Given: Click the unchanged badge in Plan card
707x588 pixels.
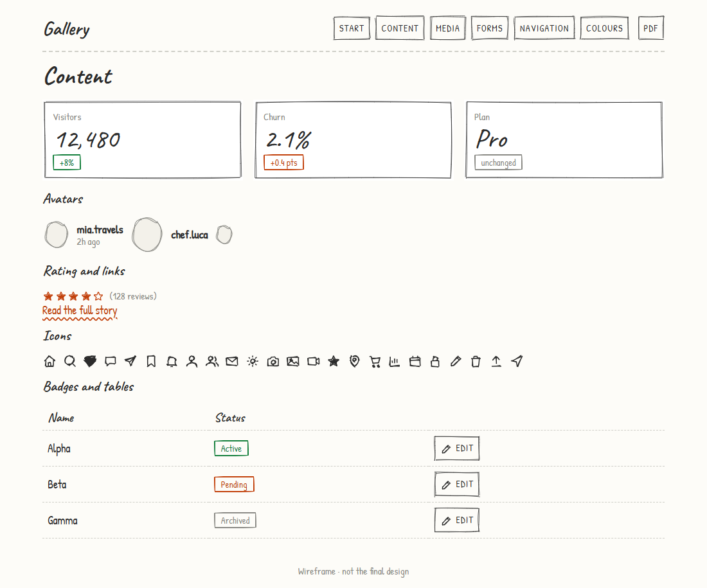Looking at the screenshot, I should click(x=498, y=163).
